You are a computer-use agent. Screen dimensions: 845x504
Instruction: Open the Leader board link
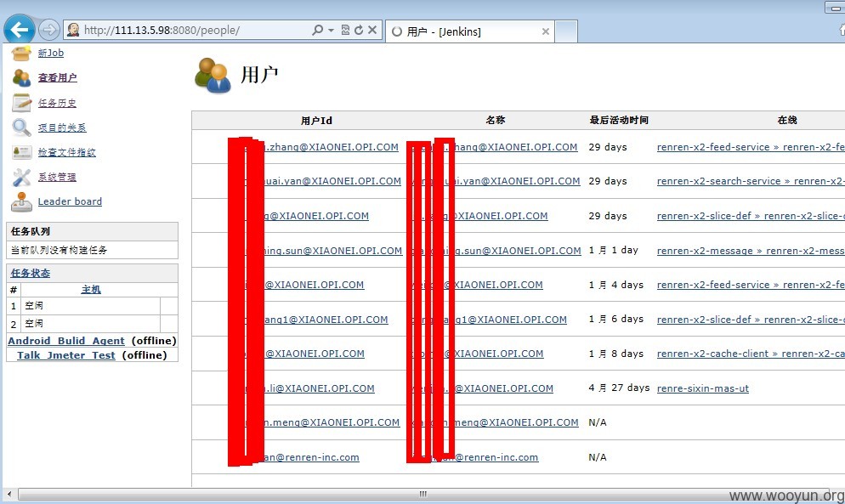point(70,201)
